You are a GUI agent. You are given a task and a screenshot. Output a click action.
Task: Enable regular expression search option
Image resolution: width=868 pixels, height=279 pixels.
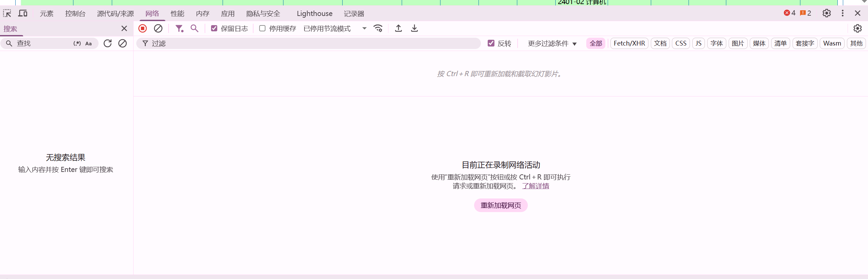[77, 43]
